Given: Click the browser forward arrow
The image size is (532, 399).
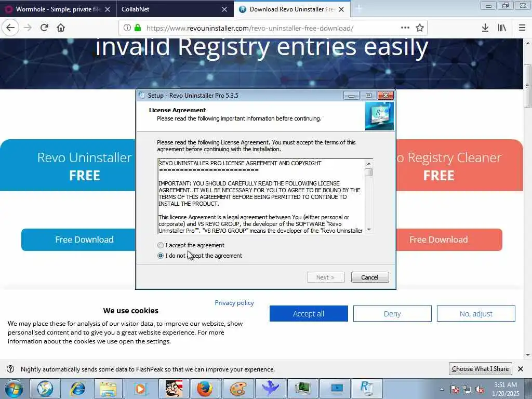Looking at the screenshot, I should [28, 28].
